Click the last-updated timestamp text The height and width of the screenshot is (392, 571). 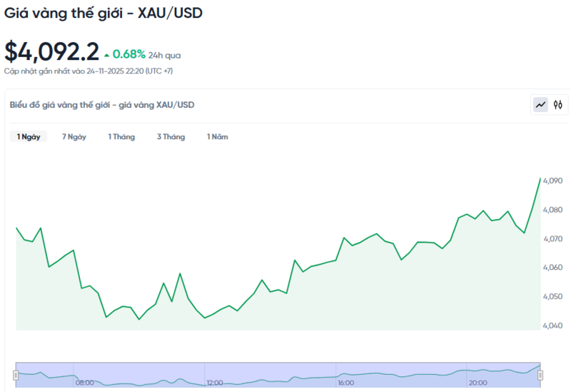[x=89, y=71]
